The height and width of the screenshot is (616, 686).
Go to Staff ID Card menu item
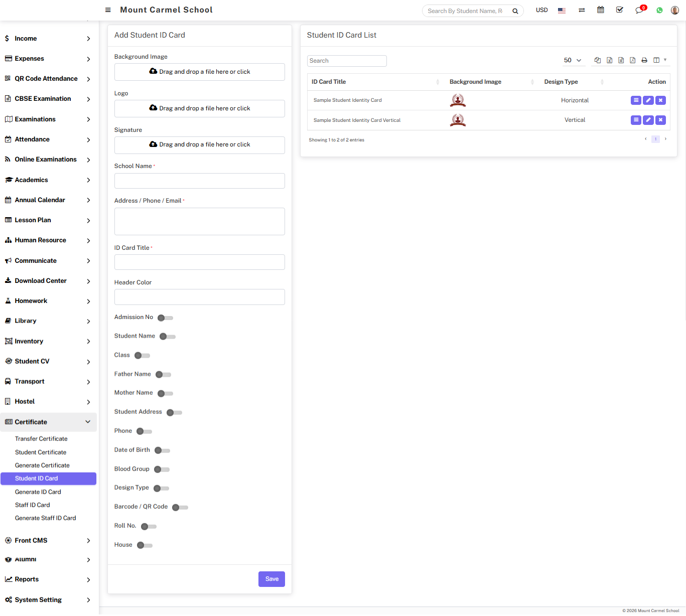[x=33, y=505]
